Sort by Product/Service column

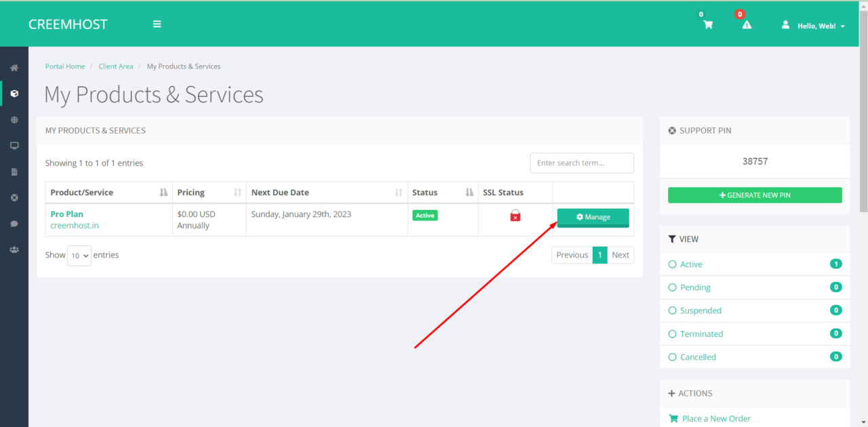tap(108, 192)
